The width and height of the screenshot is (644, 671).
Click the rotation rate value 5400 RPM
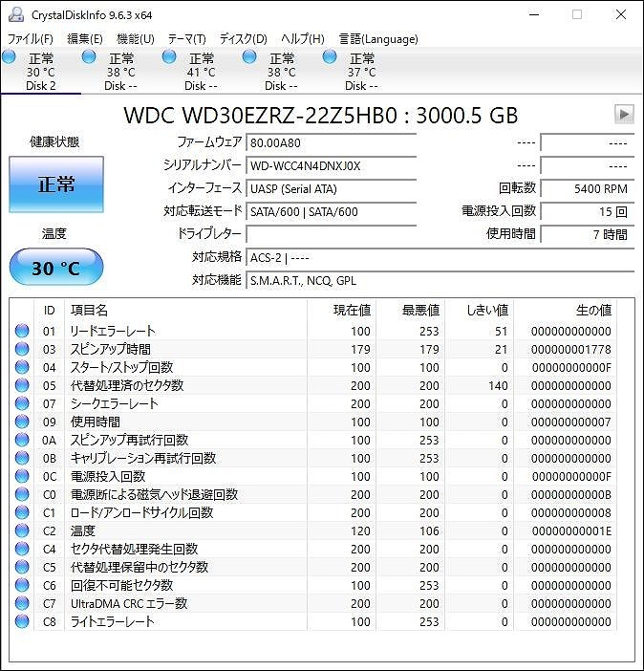(x=587, y=188)
